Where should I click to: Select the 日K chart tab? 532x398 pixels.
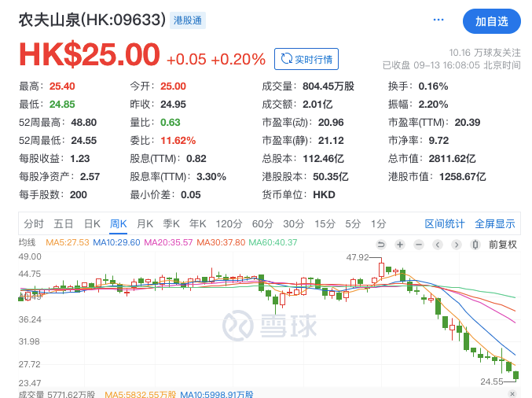[x=92, y=224]
